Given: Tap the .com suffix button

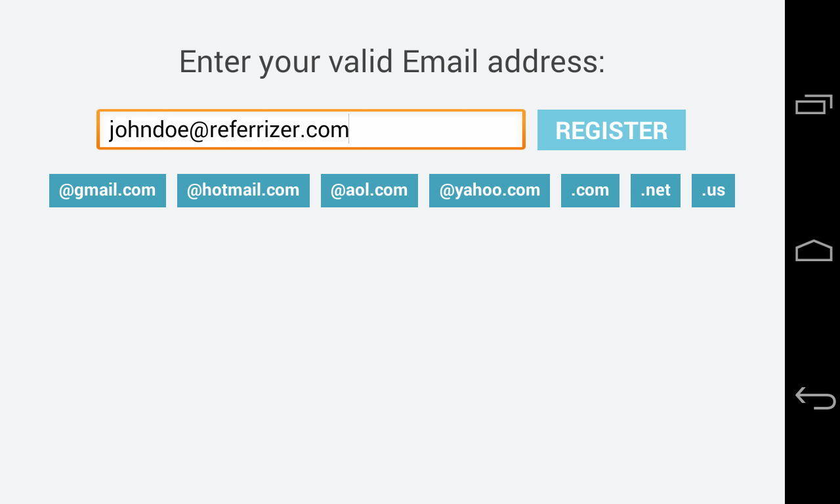Looking at the screenshot, I should pos(590,190).
